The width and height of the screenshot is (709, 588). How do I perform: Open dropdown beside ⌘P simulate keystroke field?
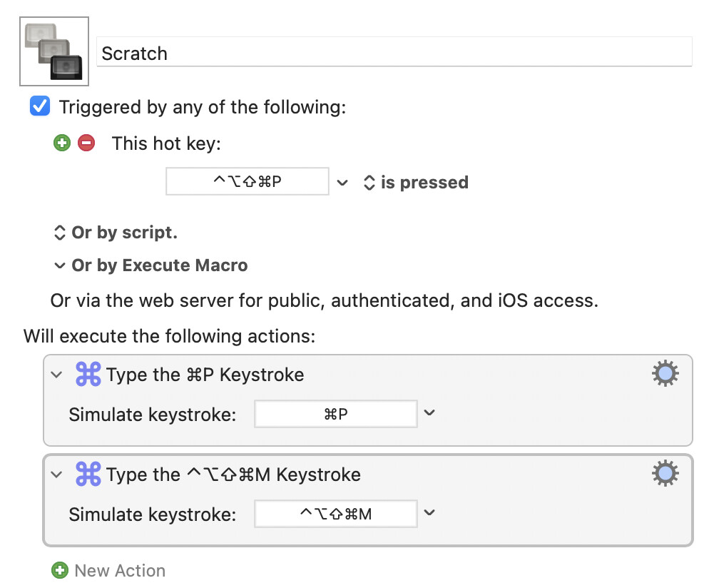coord(429,413)
